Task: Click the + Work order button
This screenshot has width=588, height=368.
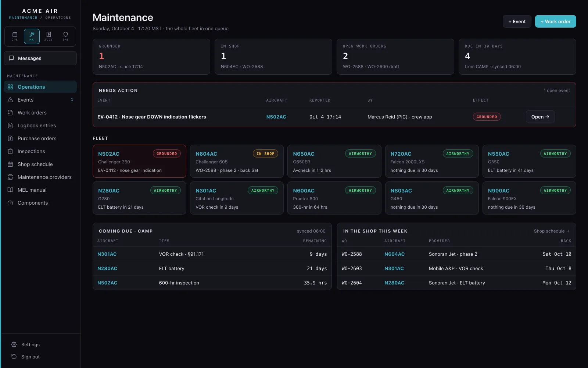Action: pos(555,21)
